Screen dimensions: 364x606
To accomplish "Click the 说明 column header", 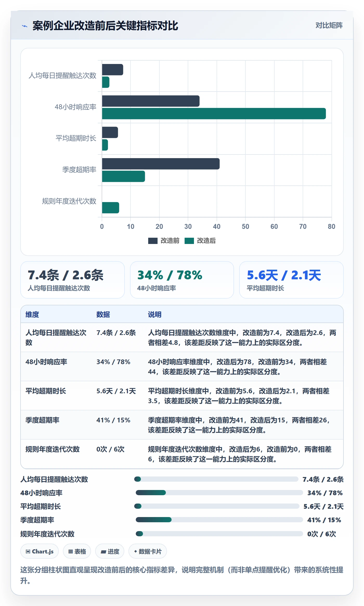I will click(155, 314).
